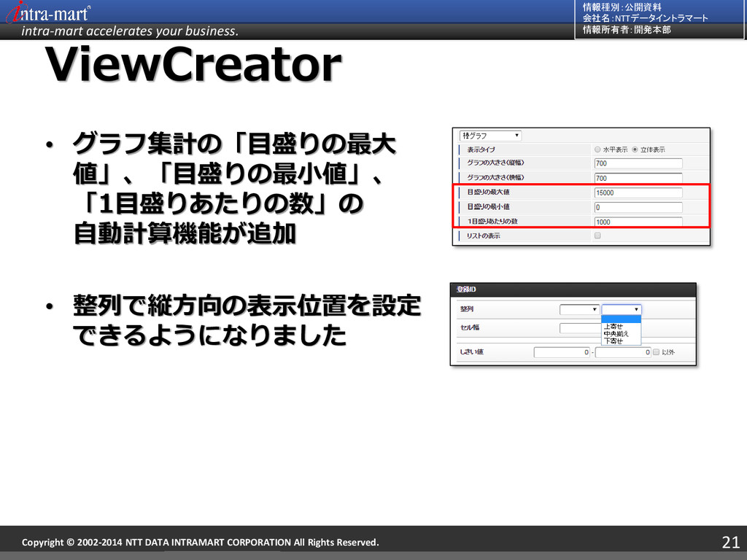
Task: Click the 目盛りの最小値 label
Action: [x=488, y=206]
